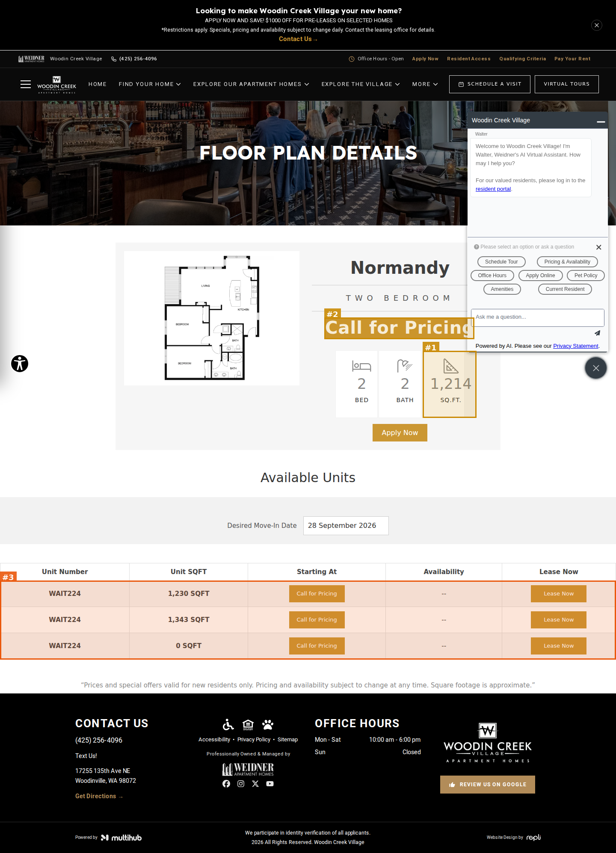Expand the Explore the Village menu
The width and height of the screenshot is (616, 853).
coord(361,84)
